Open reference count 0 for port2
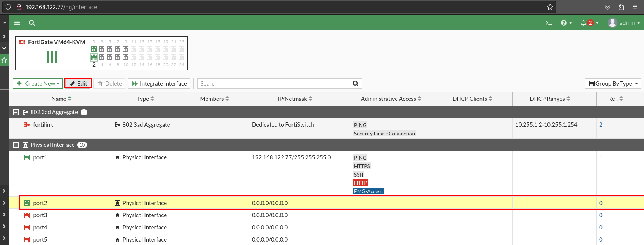Image resolution: width=644 pixels, height=245 pixels. tap(601, 203)
